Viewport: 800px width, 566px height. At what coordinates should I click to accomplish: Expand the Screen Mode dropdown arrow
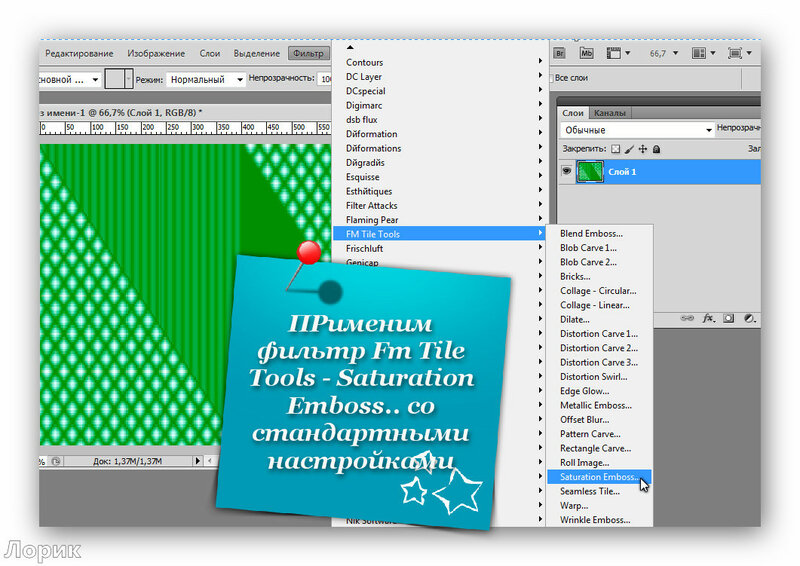[749, 53]
